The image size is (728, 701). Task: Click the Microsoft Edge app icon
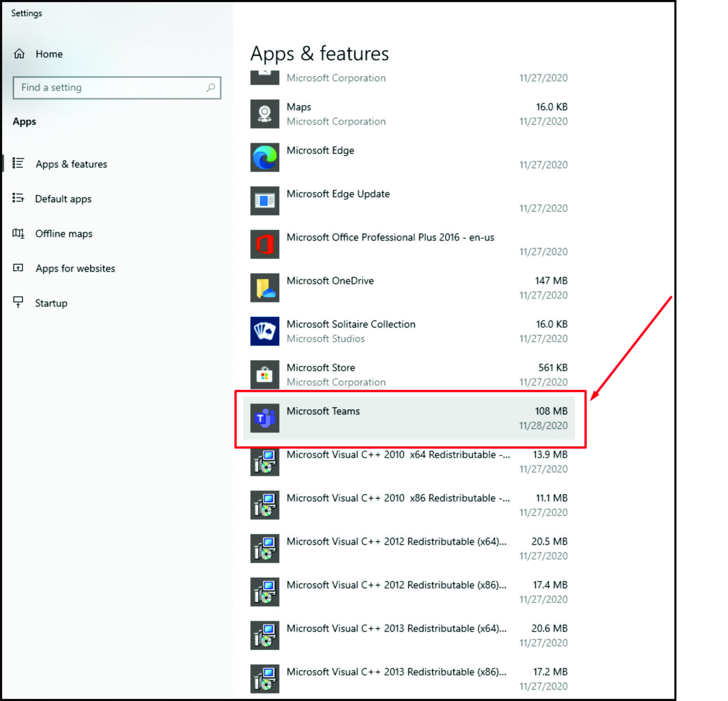pyautogui.click(x=264, y=157)
